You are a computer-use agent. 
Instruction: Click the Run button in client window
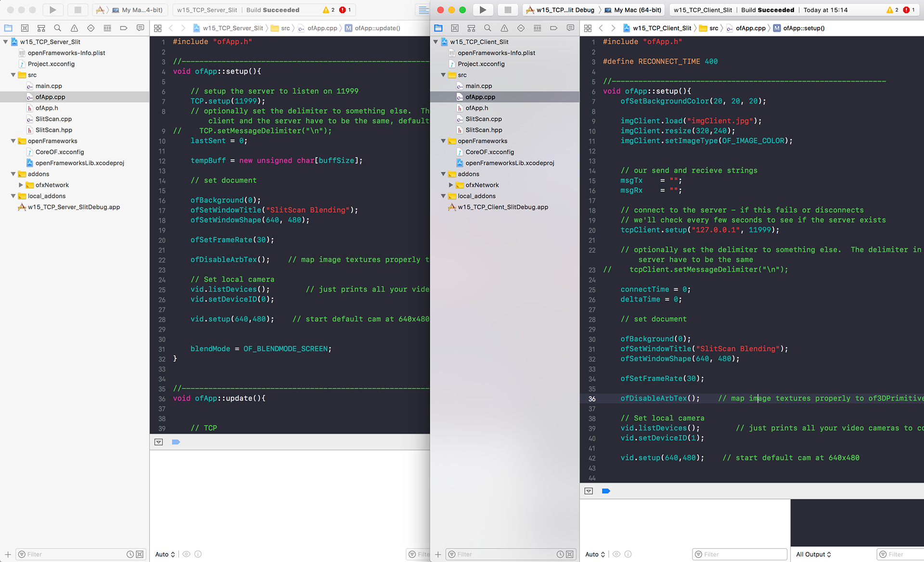tap(483, 10)
